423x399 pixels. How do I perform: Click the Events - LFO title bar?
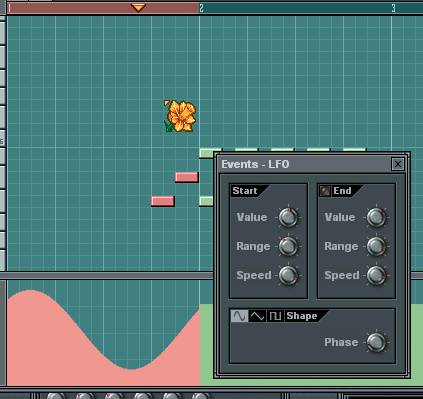click(305, 164)
